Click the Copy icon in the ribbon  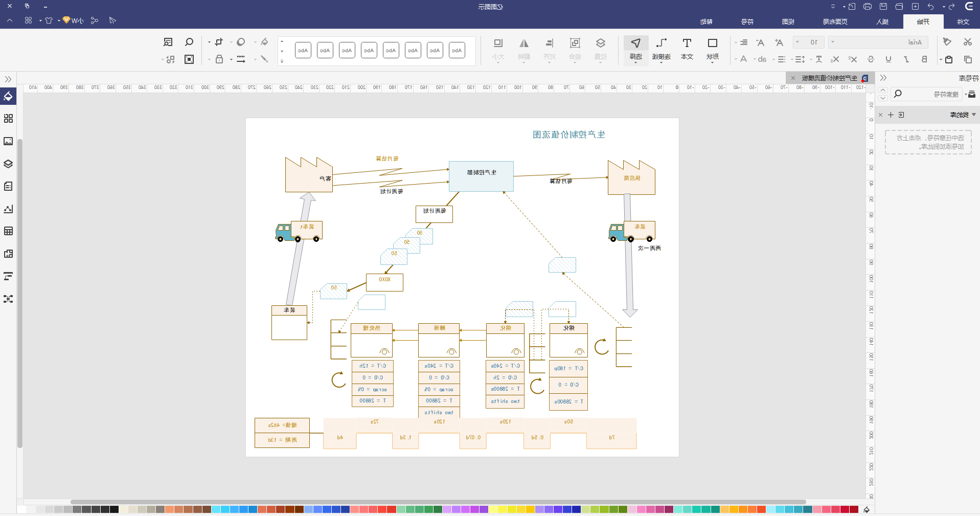967,59
